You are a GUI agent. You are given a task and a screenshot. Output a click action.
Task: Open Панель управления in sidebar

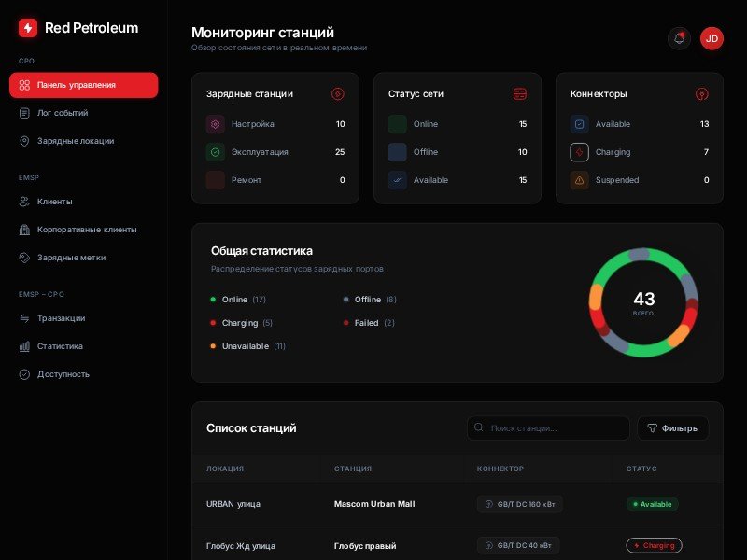point(83,85)
